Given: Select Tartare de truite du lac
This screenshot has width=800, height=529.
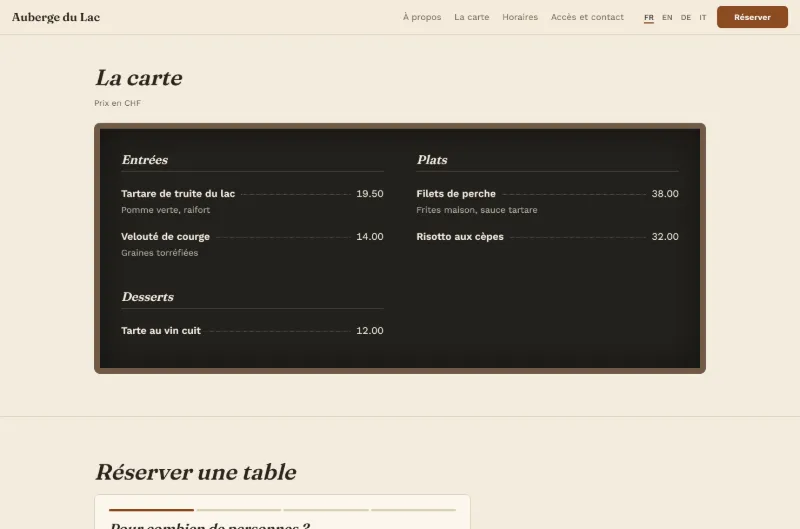Looking at the screenshot, I should coord(178,193).
